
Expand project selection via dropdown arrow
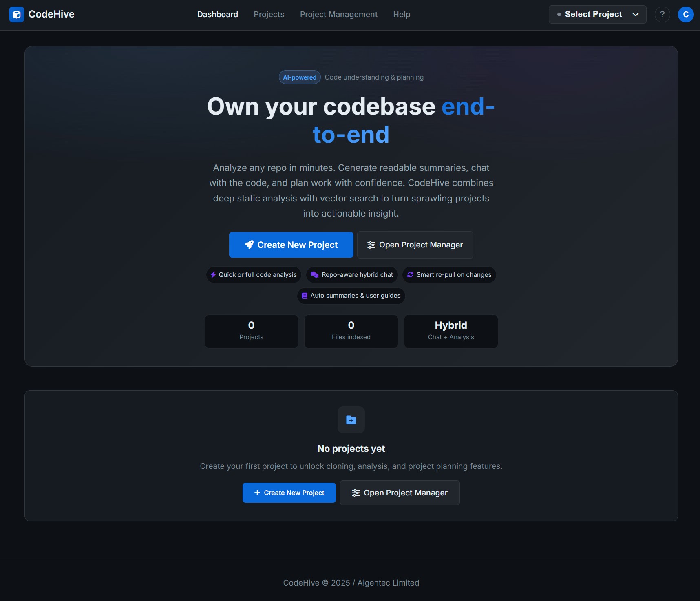point(635,14)
